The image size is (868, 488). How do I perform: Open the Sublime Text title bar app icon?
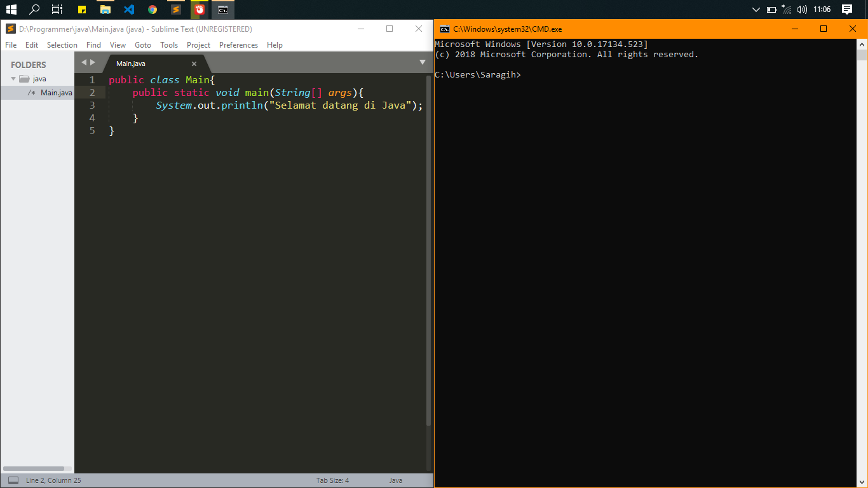tap(10, 29)
